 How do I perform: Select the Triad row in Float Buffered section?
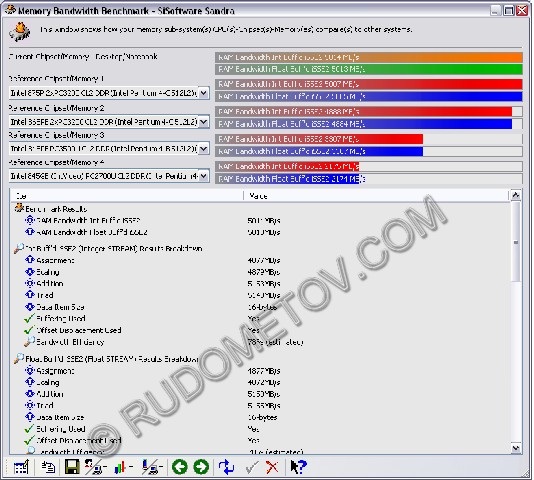tap(45, 405)
